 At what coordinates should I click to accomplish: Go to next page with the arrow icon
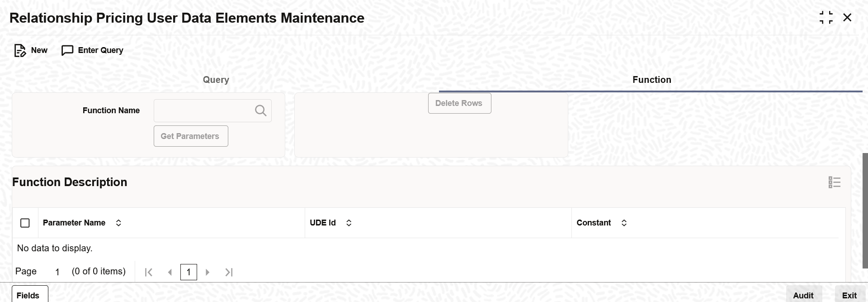click(x=207, y=272)
